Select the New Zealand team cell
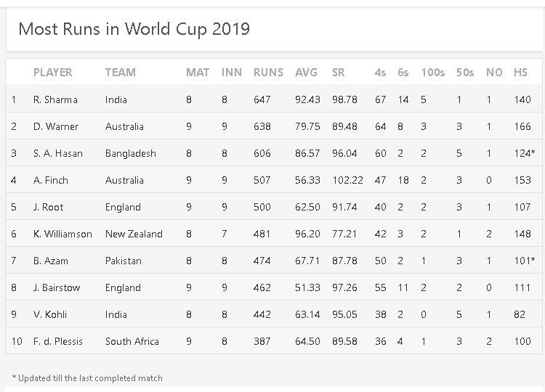The height and width of the screenshot is (392, 545). (134, 234)
